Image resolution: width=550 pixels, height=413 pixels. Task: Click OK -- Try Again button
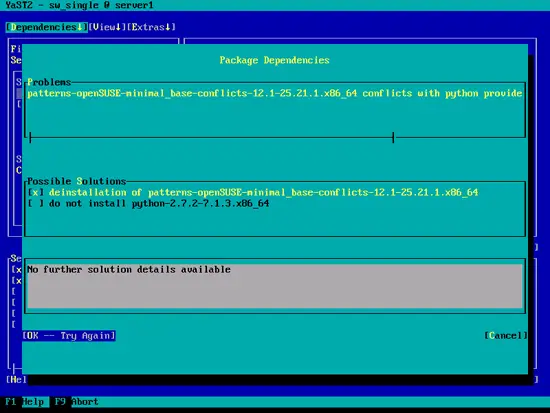(x=69, y=336)
